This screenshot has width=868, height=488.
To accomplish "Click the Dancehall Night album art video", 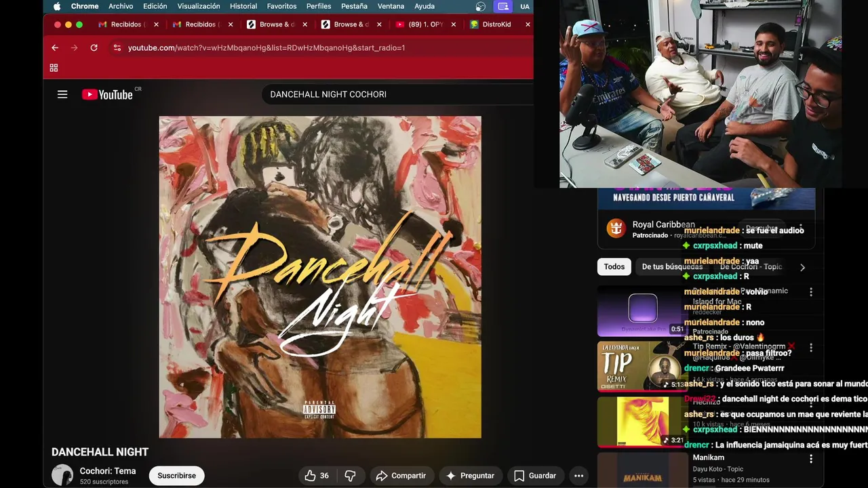I will [320, 277].
